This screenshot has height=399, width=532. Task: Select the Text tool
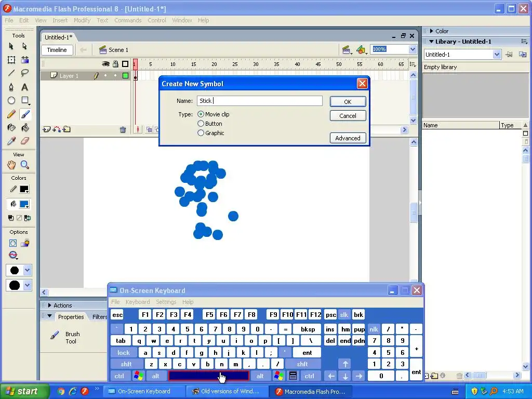click(x=25, y=87)
